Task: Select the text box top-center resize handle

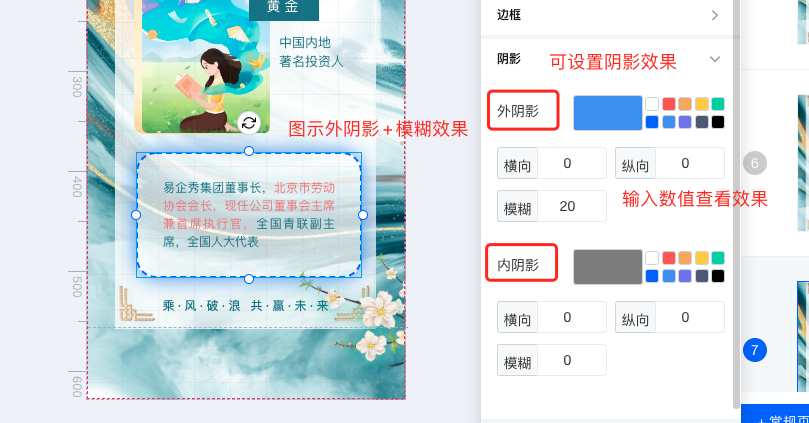Action: coord(249,151)
